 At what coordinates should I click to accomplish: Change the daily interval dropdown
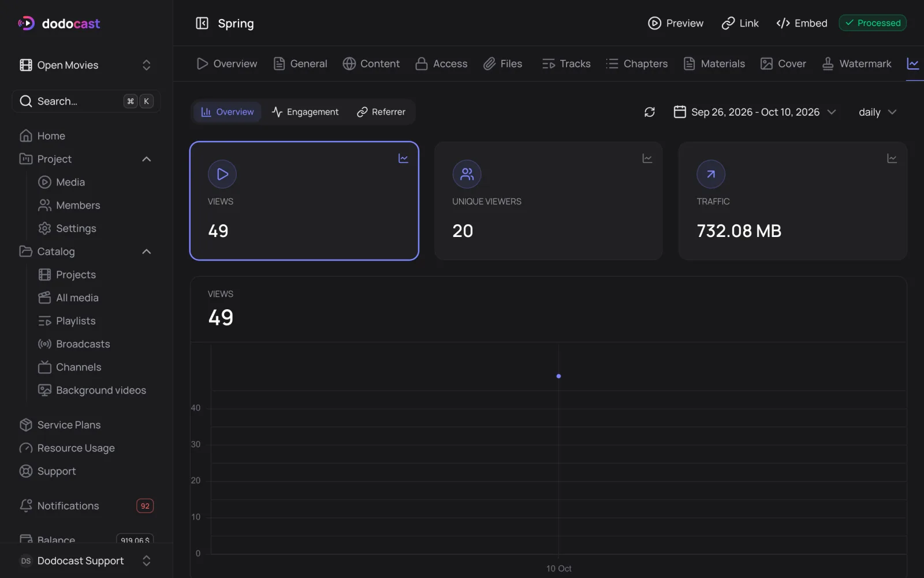pyautogui.click(x=877, y=112)
